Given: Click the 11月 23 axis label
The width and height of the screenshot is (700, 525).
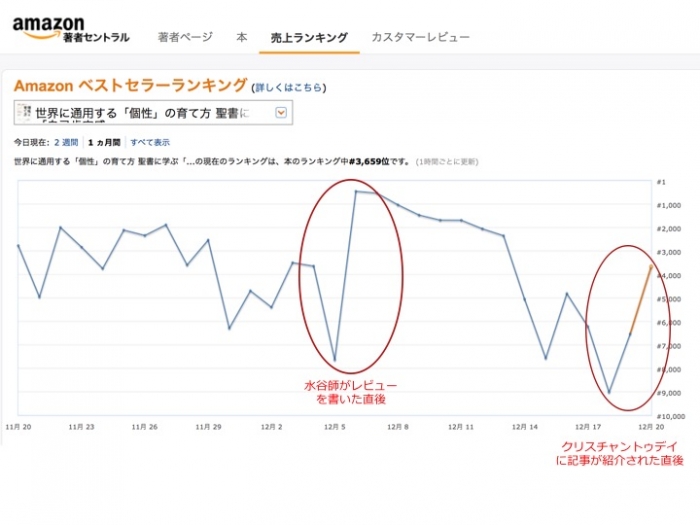Looking at the screenshot, I should pos(81,427).
